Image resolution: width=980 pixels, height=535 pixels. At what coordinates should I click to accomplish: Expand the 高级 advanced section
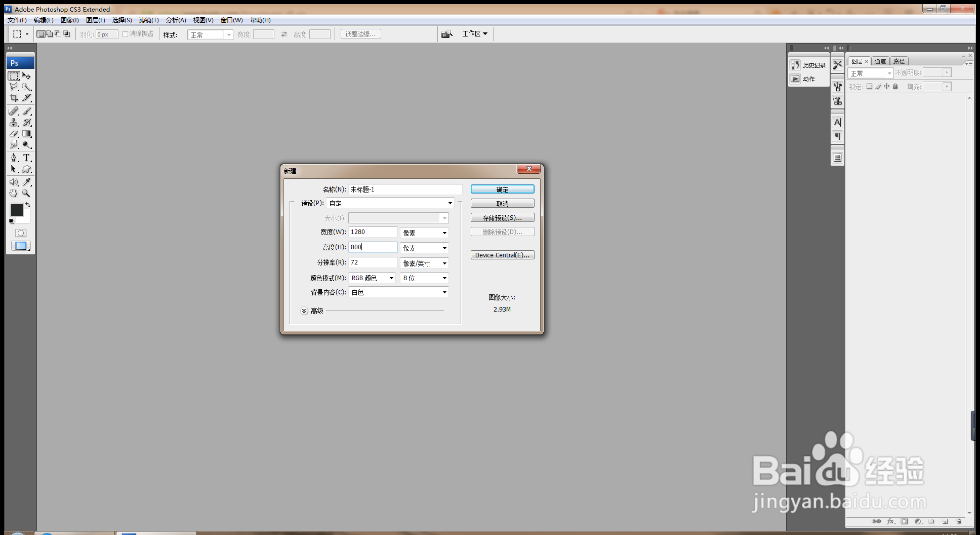point(304,311)
